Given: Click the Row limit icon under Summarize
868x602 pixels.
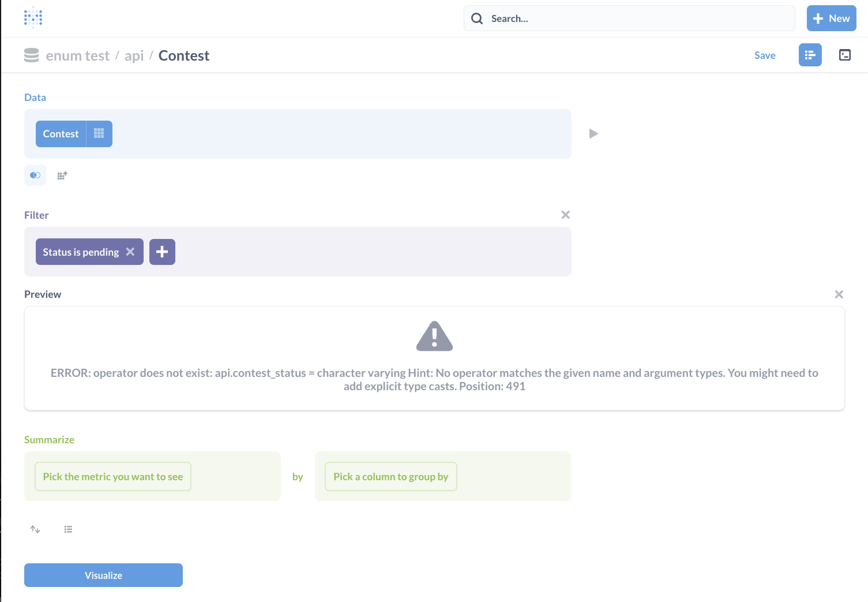Looking at the screenshot, I should [x=68, y=529].
